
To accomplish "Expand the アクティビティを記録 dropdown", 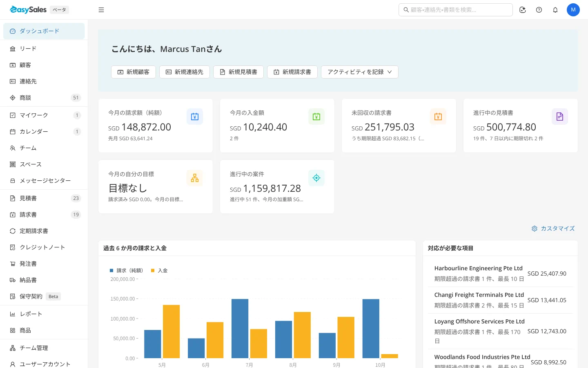I will point(360,72).
